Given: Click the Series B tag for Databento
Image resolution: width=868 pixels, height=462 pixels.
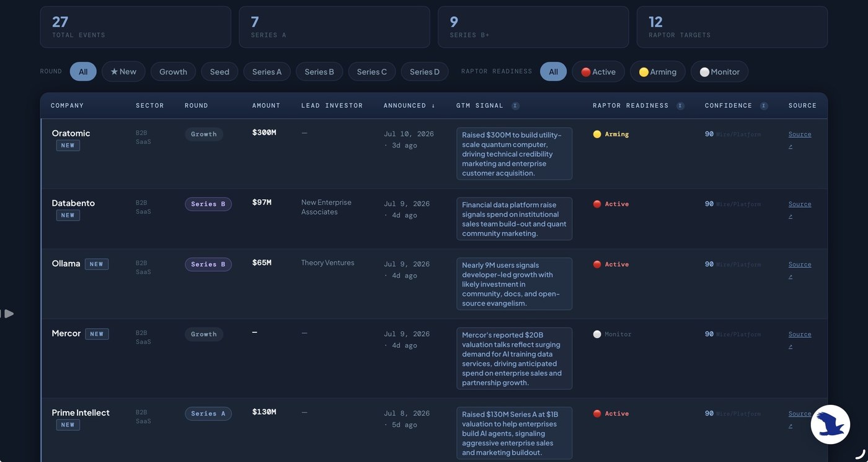Looking at the screenshot, I should click(208, 204).
